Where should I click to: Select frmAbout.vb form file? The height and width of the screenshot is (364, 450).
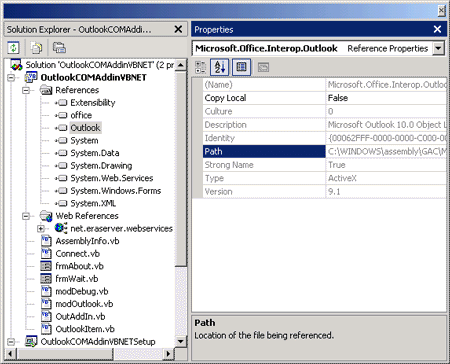[x=79, y=266]
